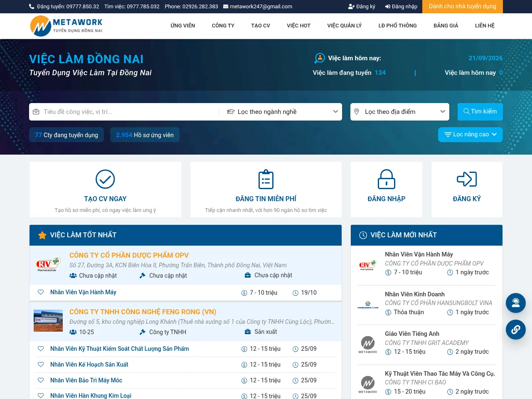Click the Đăng ký link in top bar
Image resolution: width=532 pixels, height=399 pixels.
pos(366,7)
